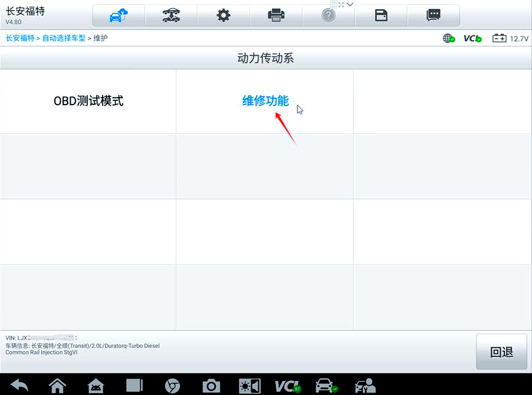Screen dimensions: 532x395
Task: Click the 回退 back button
Action: 501,351
